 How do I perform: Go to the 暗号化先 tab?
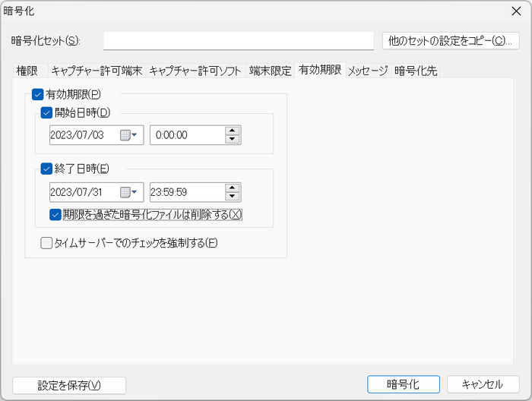click(x=416, y=71)
